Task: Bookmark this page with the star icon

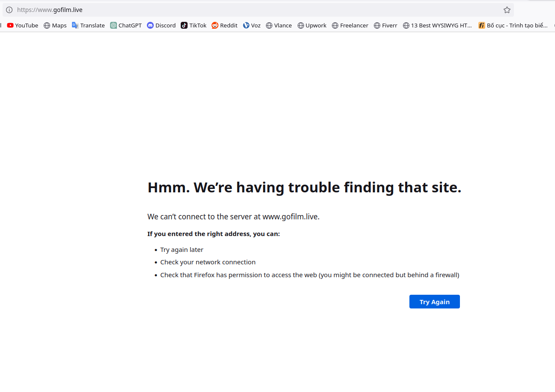Action: (x=507, y=10)
